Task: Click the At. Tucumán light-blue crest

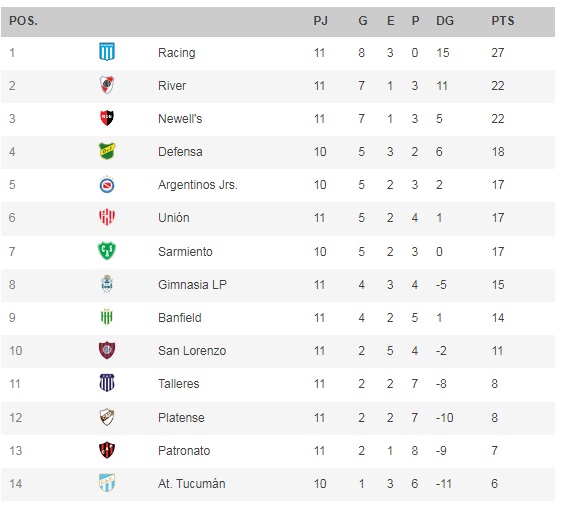Action: point(107,483)
